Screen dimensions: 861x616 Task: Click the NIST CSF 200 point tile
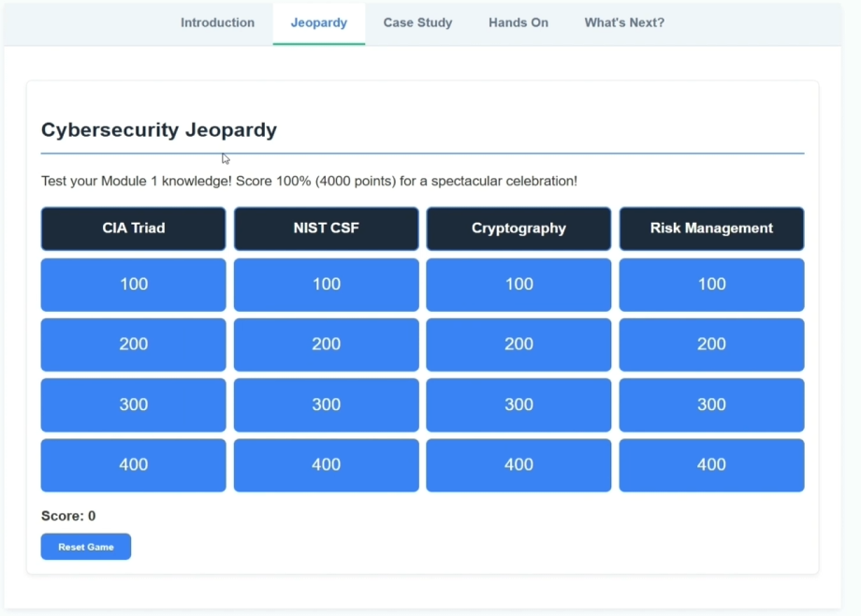pos(326,345)
